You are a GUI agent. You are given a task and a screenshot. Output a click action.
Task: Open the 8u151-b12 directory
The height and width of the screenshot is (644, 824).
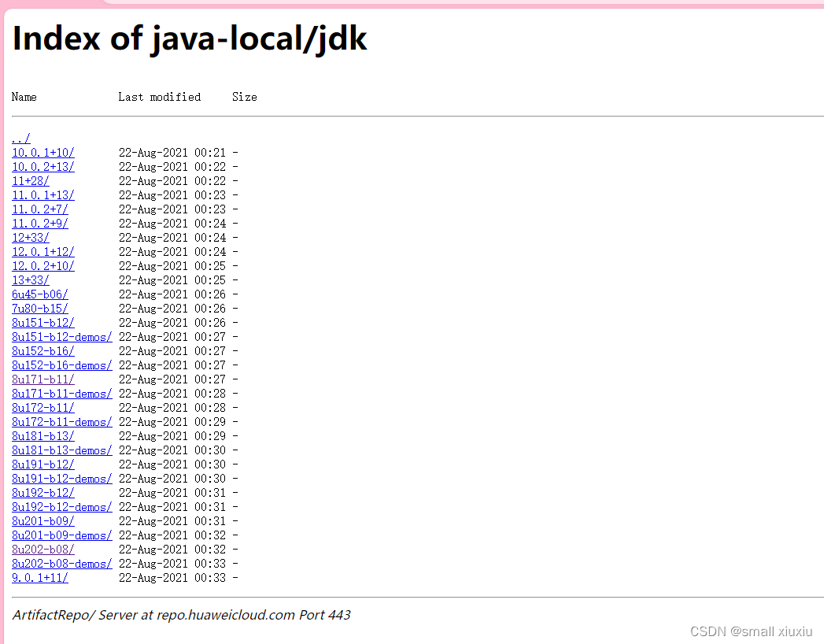pos(42,322)
